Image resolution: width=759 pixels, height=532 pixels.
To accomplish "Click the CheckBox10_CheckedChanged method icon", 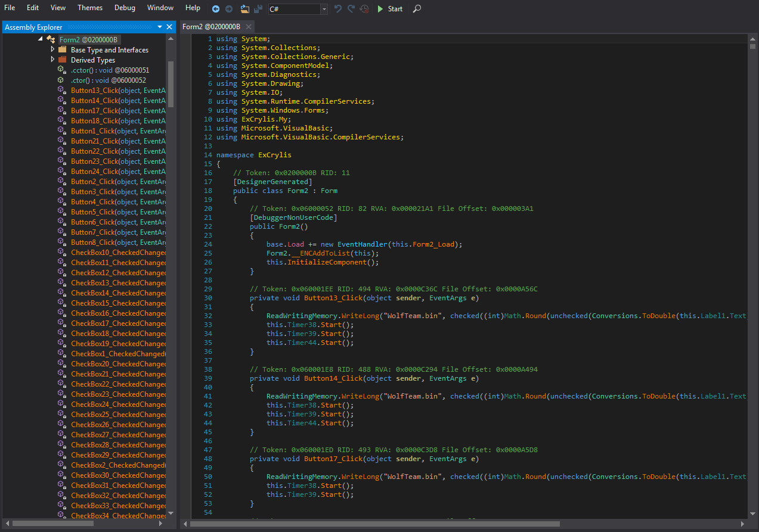I will (61, 252).
